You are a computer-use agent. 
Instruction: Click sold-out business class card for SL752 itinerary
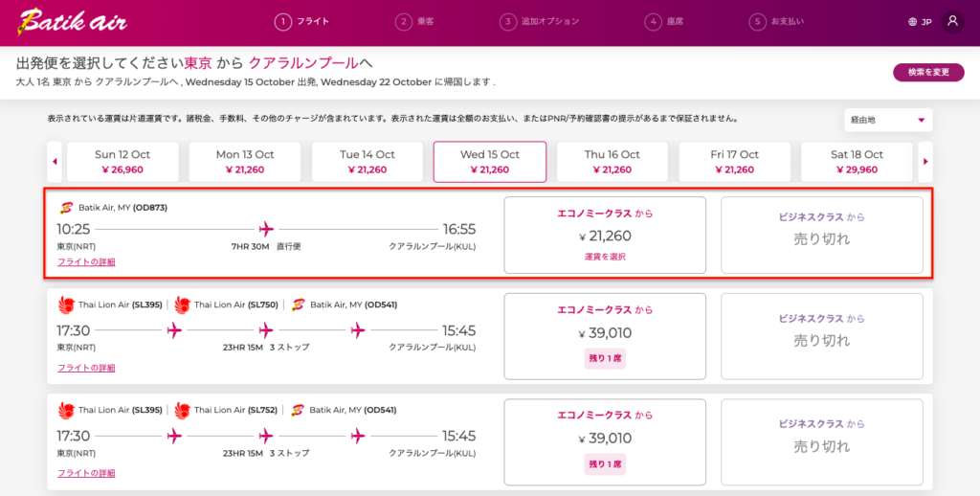tap(822, 442)
